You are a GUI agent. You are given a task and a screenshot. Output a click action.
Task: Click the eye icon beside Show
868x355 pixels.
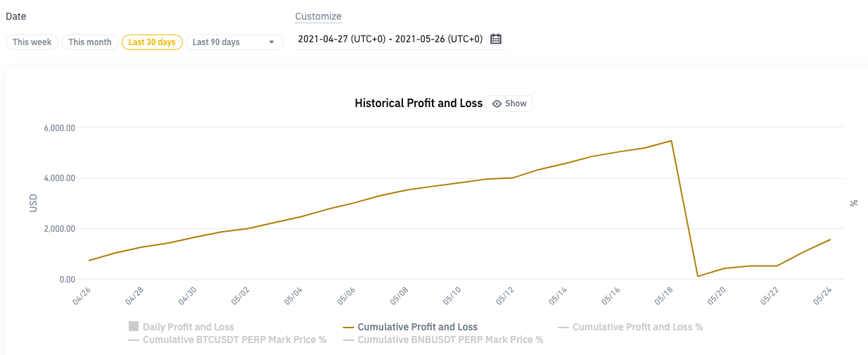[x=497, y=104]
